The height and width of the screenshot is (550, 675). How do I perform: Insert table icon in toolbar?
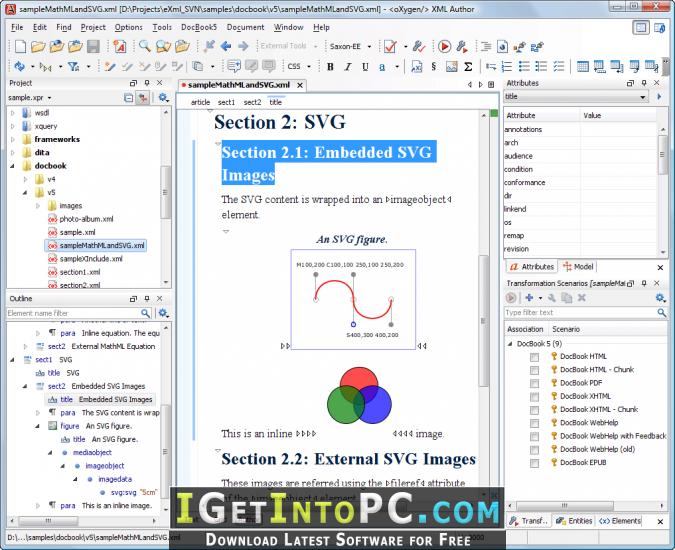tap(582, 67)
